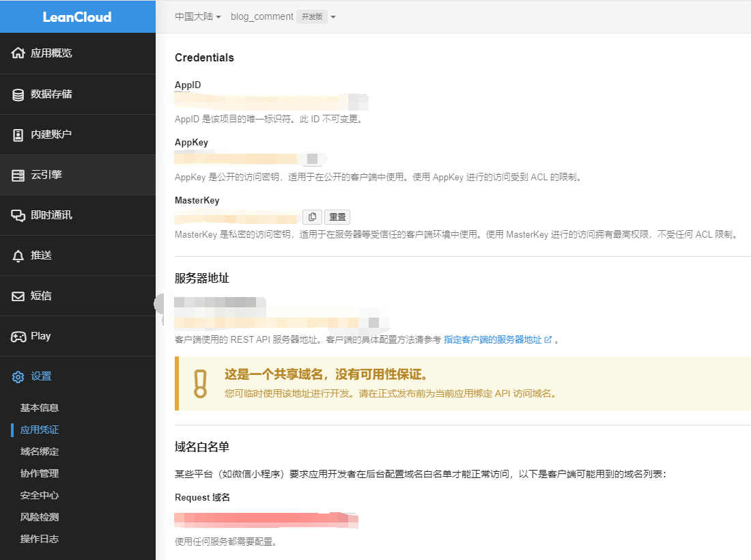Screen dimensions: 751x560
Task: Open Play menu item
Action: (x=78, y=336)
